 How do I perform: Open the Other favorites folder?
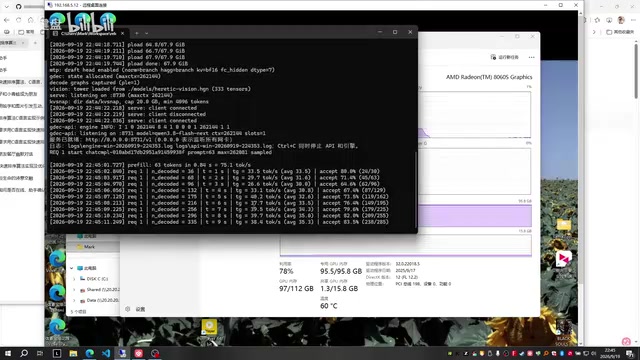(620, 32)
